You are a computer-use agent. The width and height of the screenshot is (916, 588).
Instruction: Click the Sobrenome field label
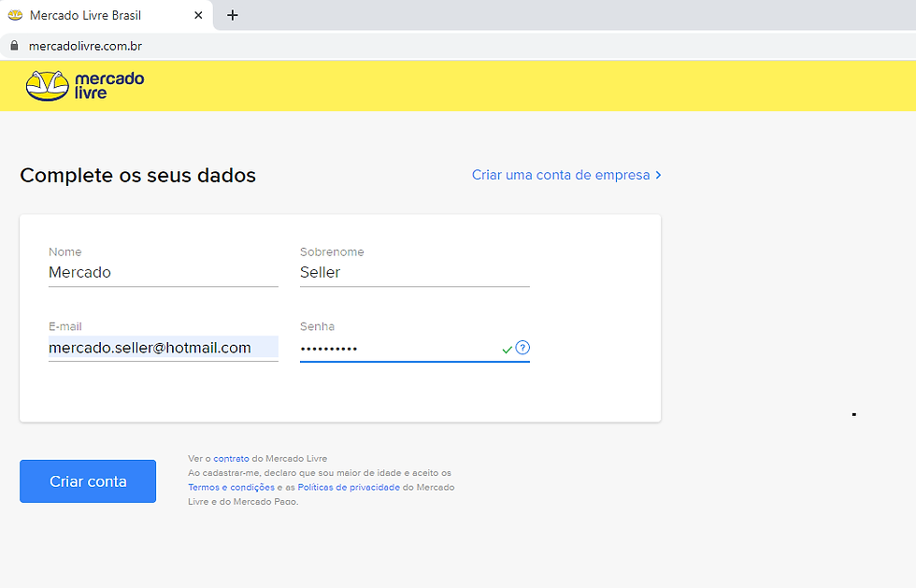click(x=332, y=251)
